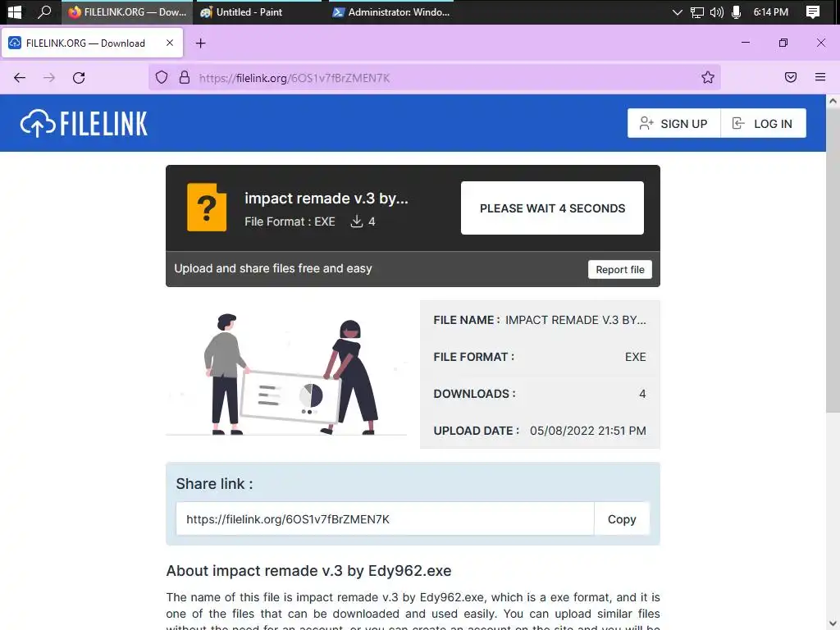Click the File Format : EXE label
This screenshot has width=840, height=630.
click(x=290, y=221)
